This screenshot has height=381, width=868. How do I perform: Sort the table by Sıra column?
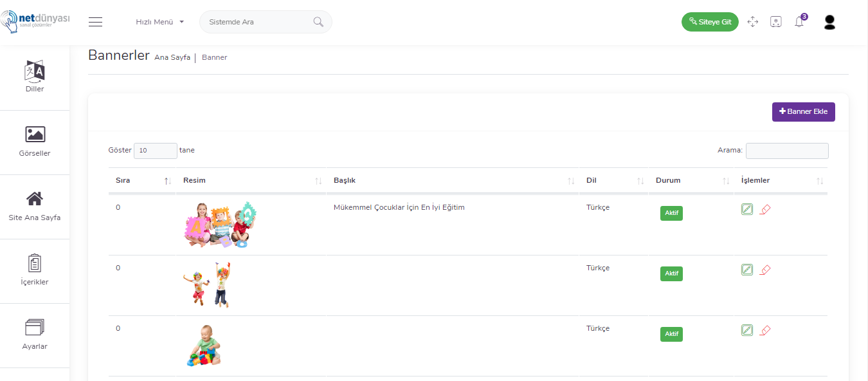pos(141,180)
